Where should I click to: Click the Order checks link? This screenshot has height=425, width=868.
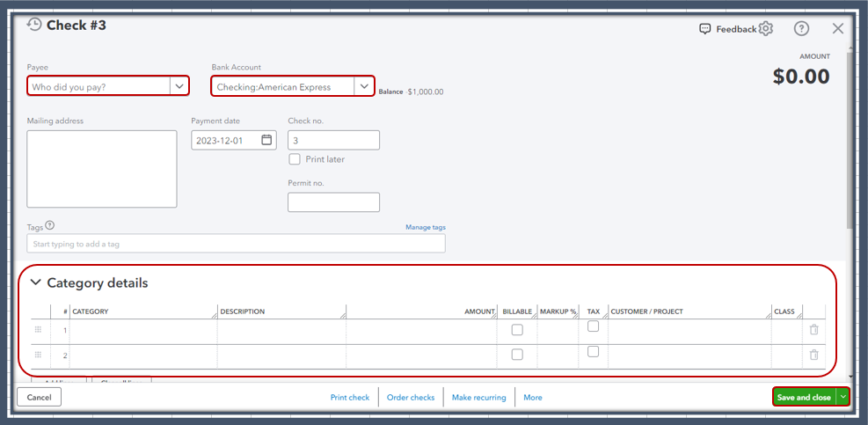click(411, 398)
